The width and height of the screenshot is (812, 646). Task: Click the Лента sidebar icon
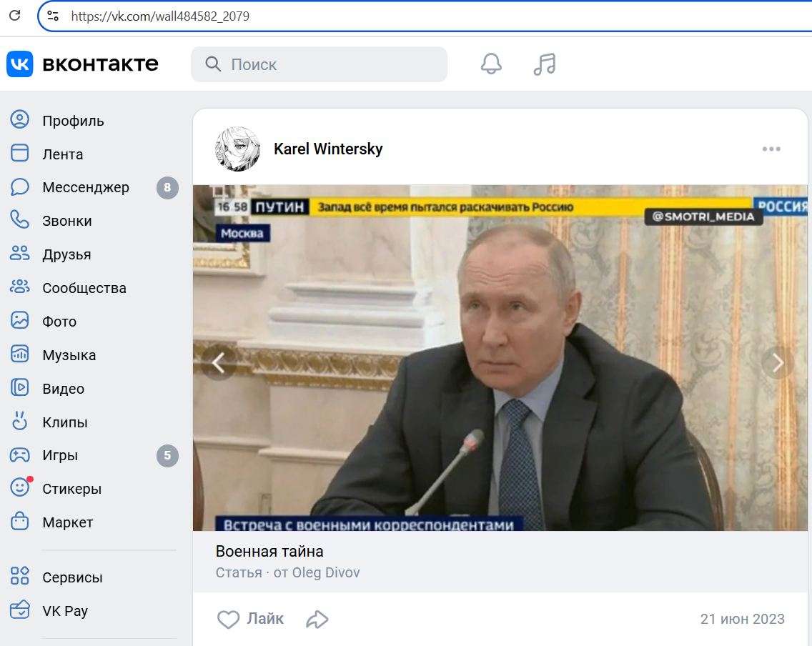click(20, 154)
